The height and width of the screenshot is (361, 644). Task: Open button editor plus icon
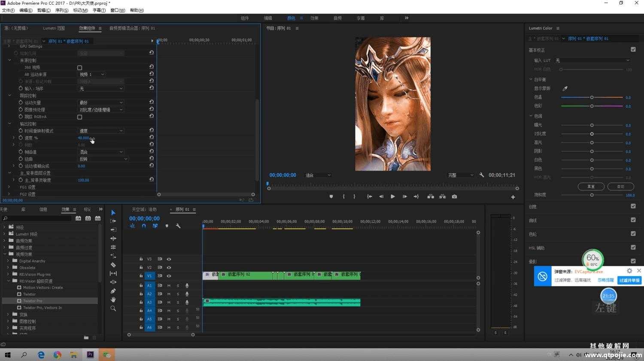(x=513, y=197)
